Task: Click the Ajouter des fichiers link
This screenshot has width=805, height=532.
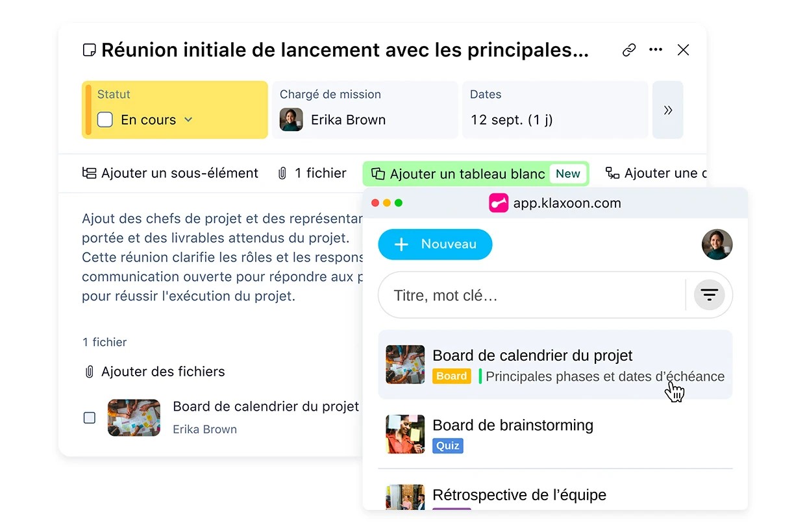Action: pyautogui.click(x=162, y=371)
